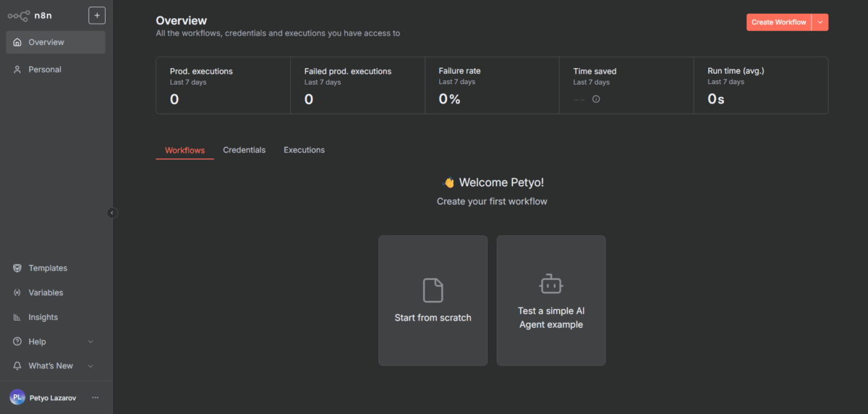Click the PL user avatar
The height and width of the screenshot is (414, 868).
point(17,397)
